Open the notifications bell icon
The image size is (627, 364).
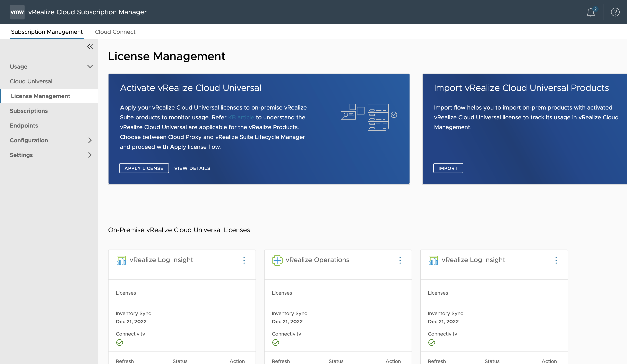[x=591, y=12]
